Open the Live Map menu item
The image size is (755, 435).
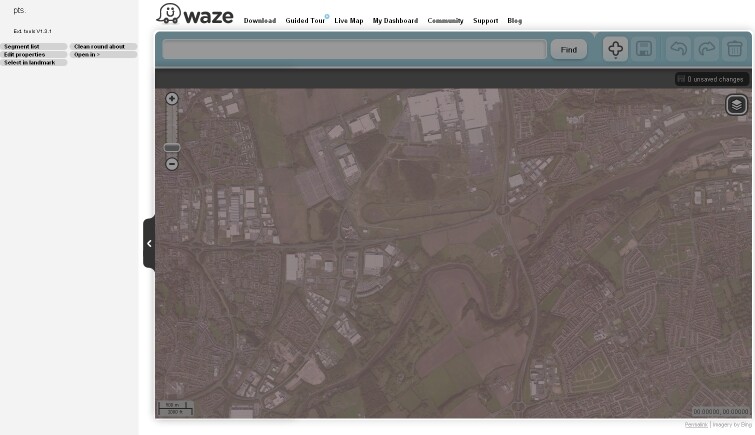point(348,21)
